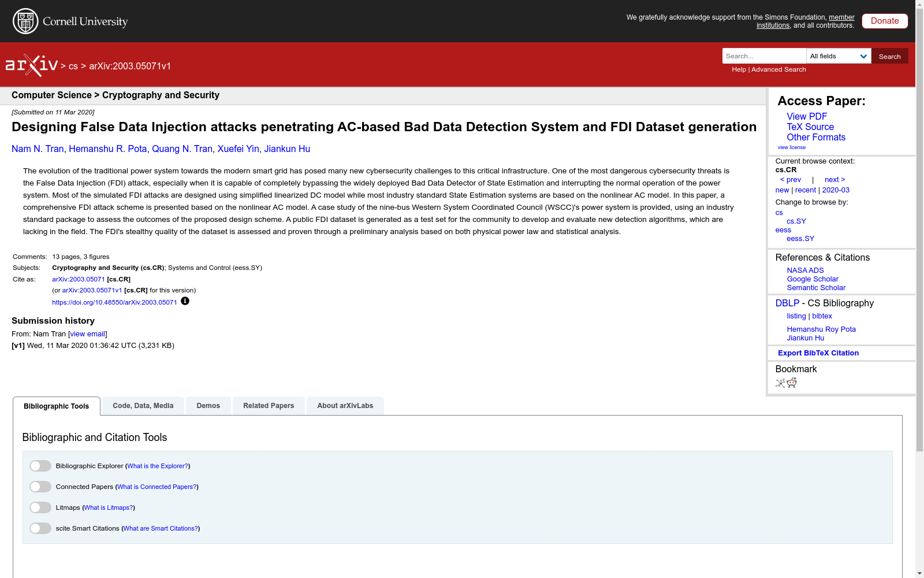Download the TeX Source
Image resolution: width=924 pixels, height=578 pixels.
pyautogui.click(x=810, y=127)
